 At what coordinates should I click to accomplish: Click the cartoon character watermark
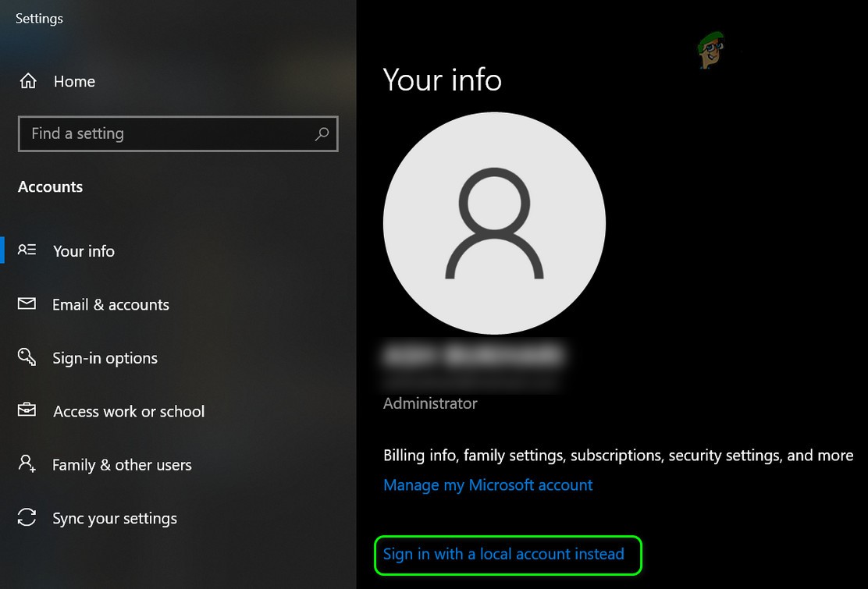[x=709, y=51]
